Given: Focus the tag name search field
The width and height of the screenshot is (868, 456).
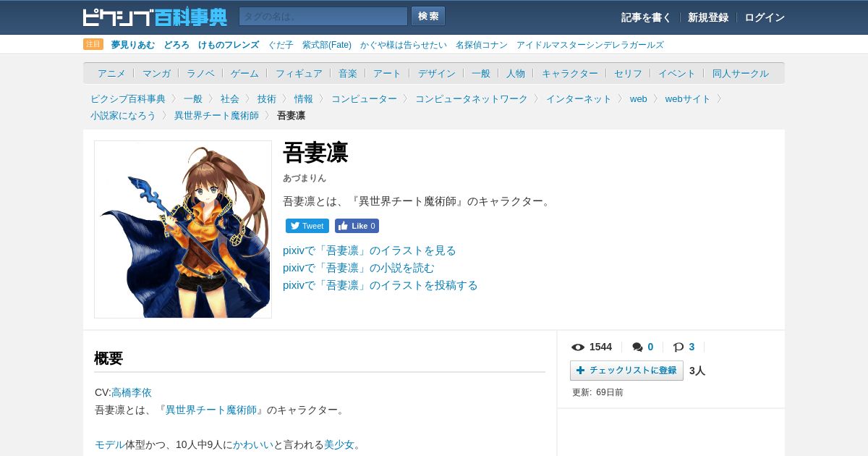Looking at the screenshot, I should pos(323,16).
